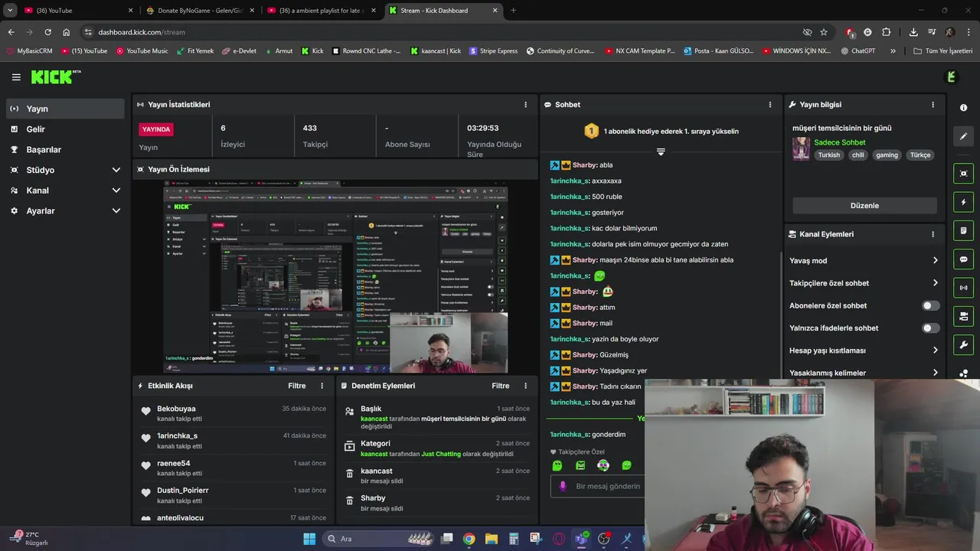Open Chrome downloads icon

tap(913, 32)
